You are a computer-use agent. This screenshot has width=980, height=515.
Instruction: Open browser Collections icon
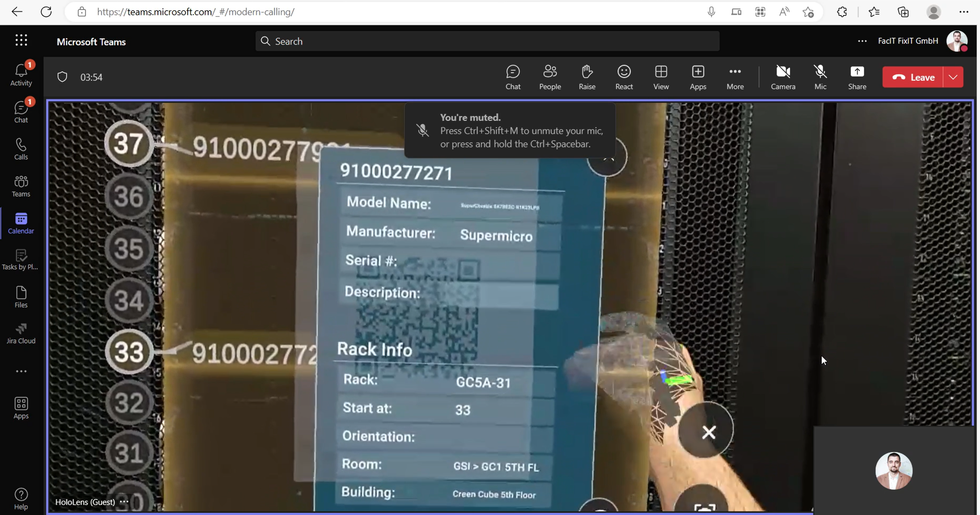(x=903, y=12)
